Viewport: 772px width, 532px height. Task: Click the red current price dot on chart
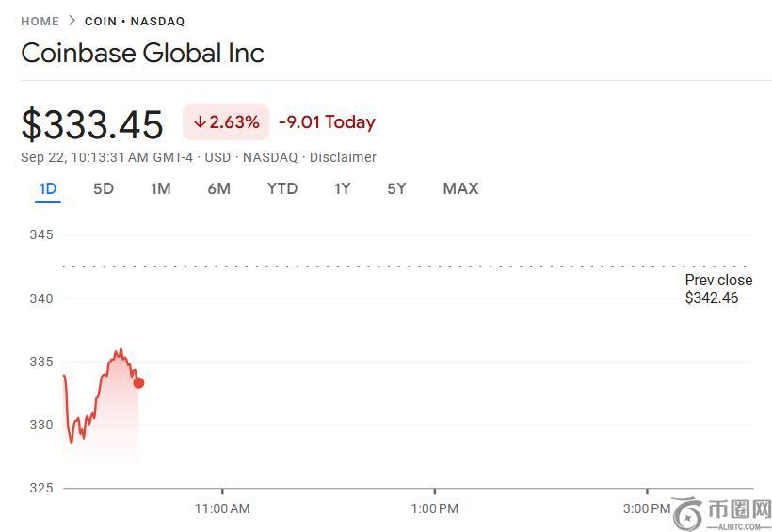138,382
